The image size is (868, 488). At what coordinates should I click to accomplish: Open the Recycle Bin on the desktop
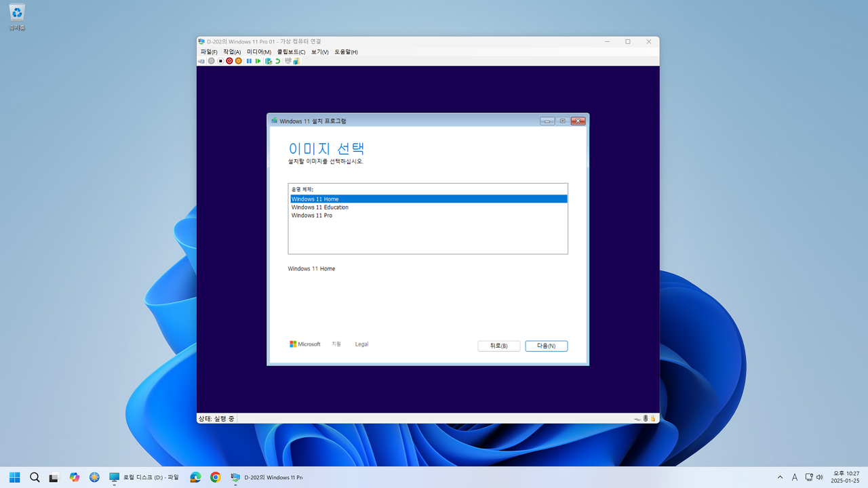pos(17,18)
